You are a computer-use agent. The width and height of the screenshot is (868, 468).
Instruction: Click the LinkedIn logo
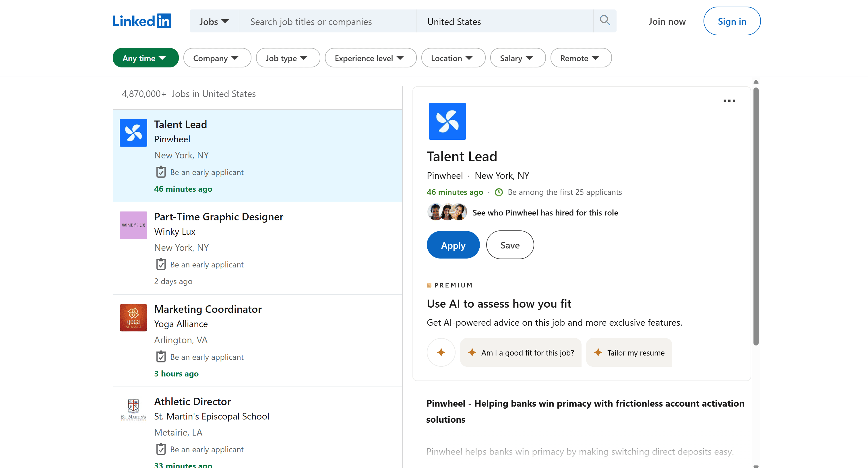(142, 21)
